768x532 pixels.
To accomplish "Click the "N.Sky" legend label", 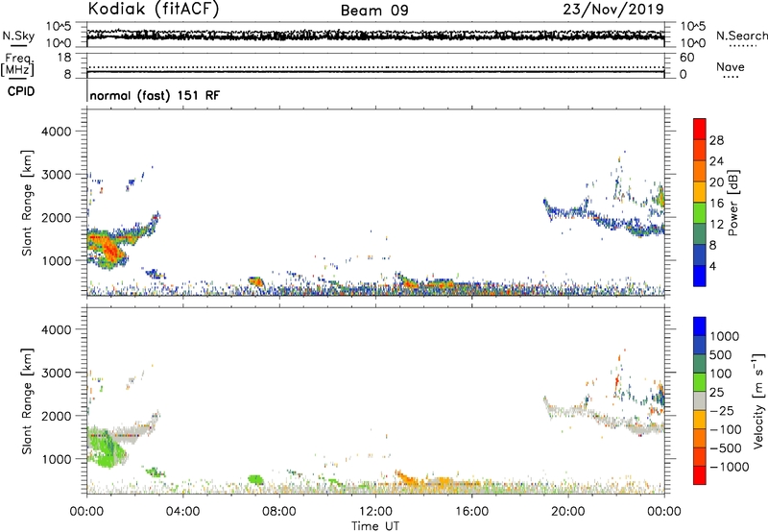I will pos(18,36).
